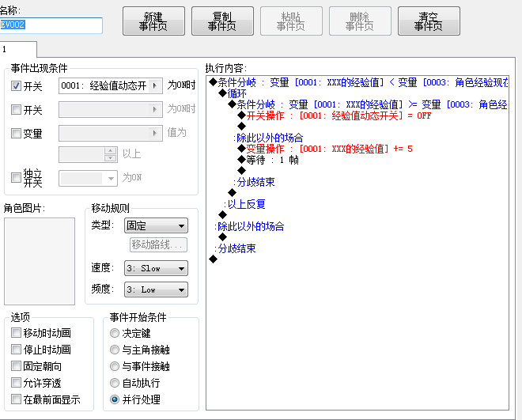Screen dimensions: 522x420
Task: Check the 固定朝向 option
Action: (x=16, y=365)
